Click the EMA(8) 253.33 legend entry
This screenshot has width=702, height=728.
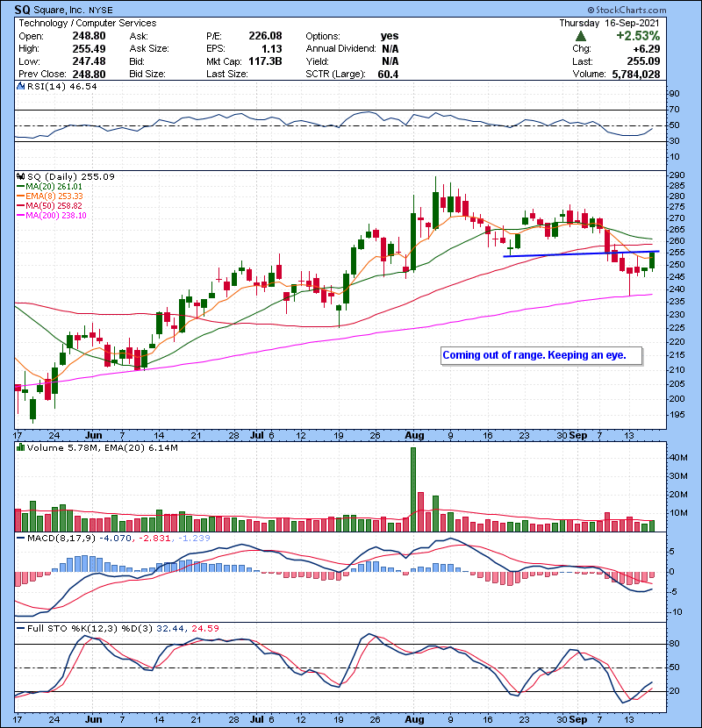pos(50,196)
